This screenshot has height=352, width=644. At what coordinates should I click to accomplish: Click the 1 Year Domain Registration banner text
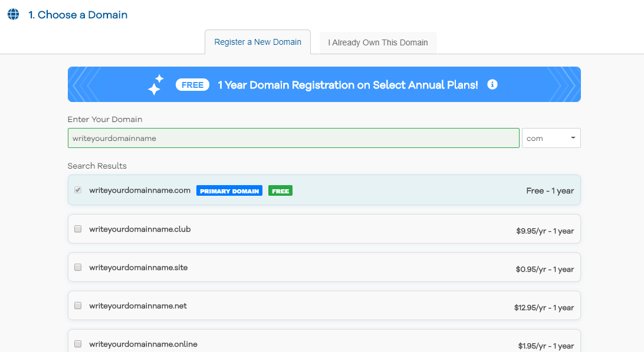point(348,85)
